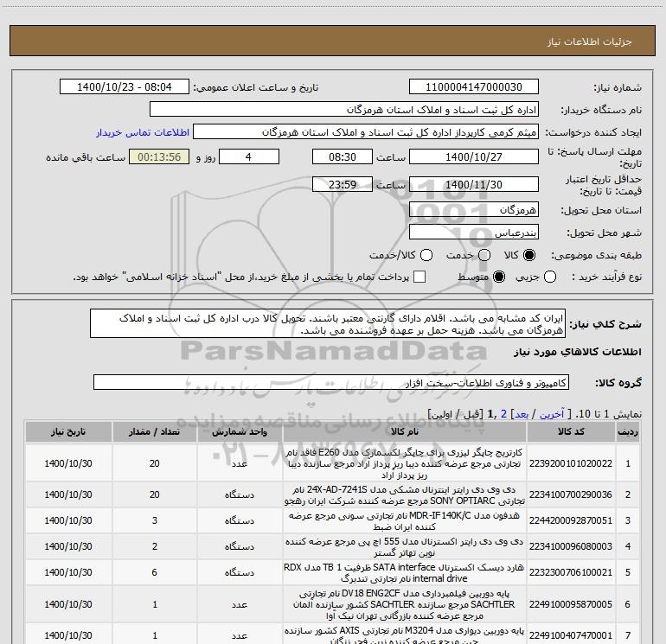666x644 pixels.
Task: Click the request creator field میثم کرمی
Action: pos(366,131)
